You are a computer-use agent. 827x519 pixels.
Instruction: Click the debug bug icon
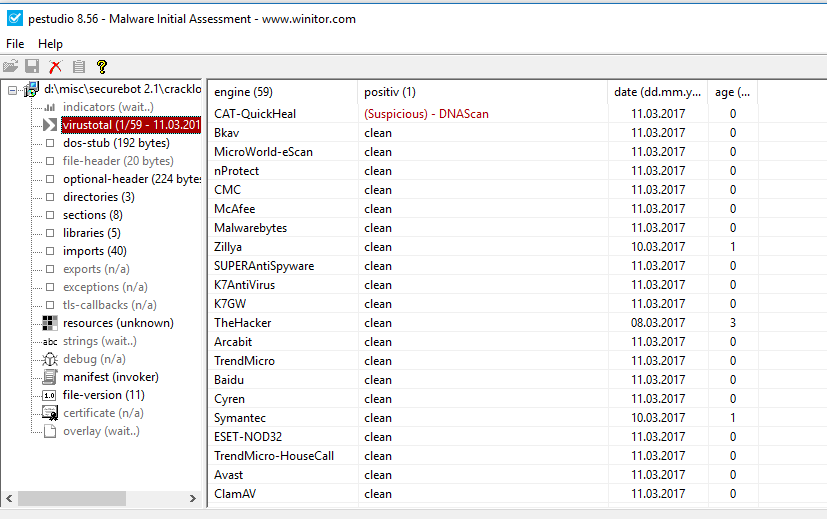(x=50, y=359)
